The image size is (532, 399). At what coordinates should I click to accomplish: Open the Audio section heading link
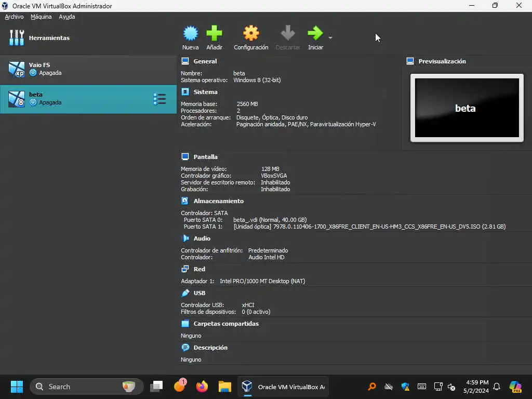(x=202, y=238)
